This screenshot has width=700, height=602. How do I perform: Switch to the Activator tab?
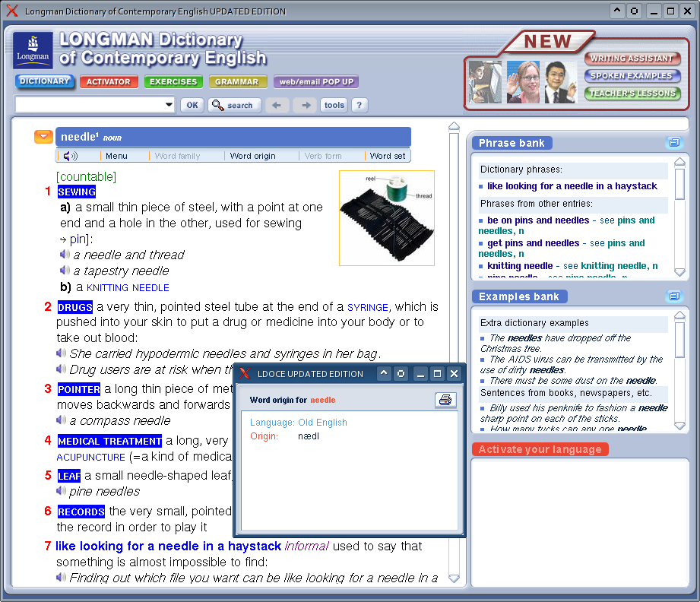[x=109, y=82]
